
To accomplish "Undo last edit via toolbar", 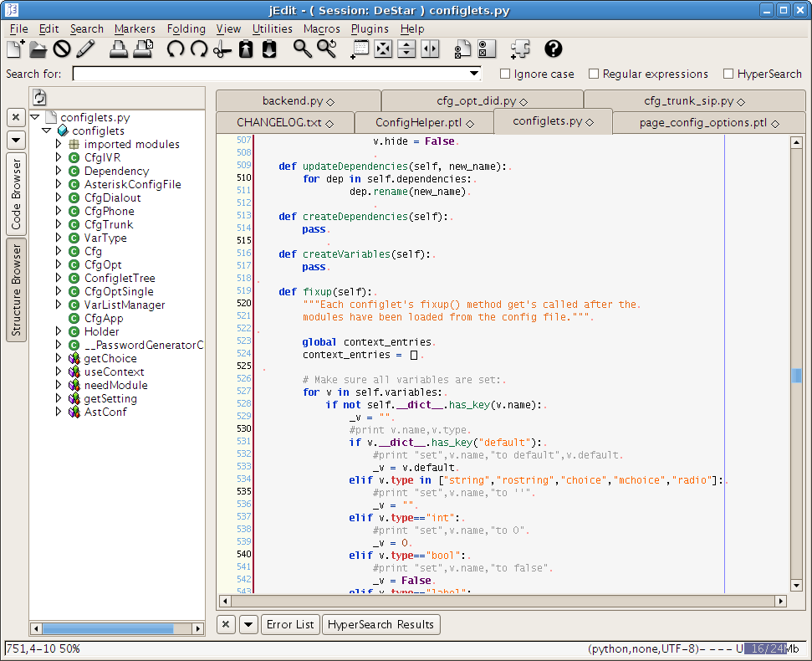I will point(176,49).
